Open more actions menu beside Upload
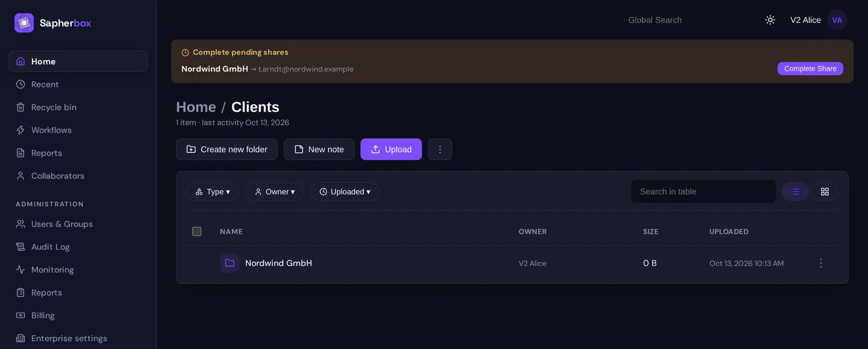 click(x=440, y=149)
